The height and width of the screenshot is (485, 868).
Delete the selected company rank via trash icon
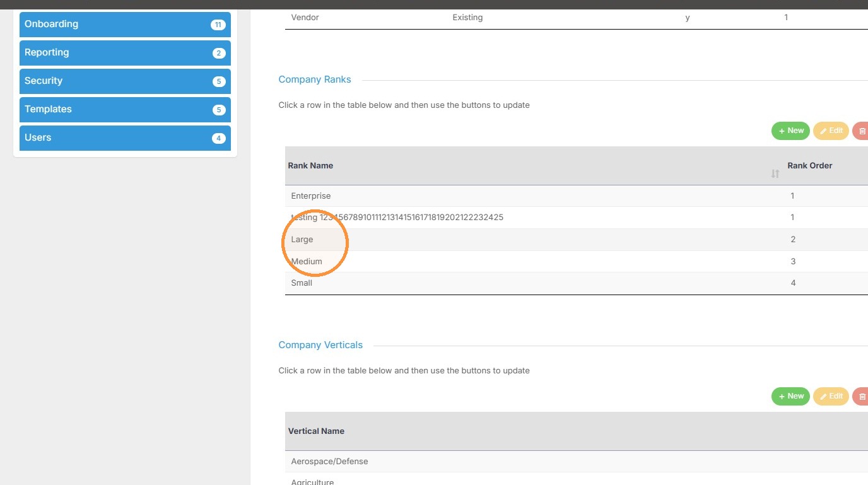pyautogui.click(x=861, y=131)
